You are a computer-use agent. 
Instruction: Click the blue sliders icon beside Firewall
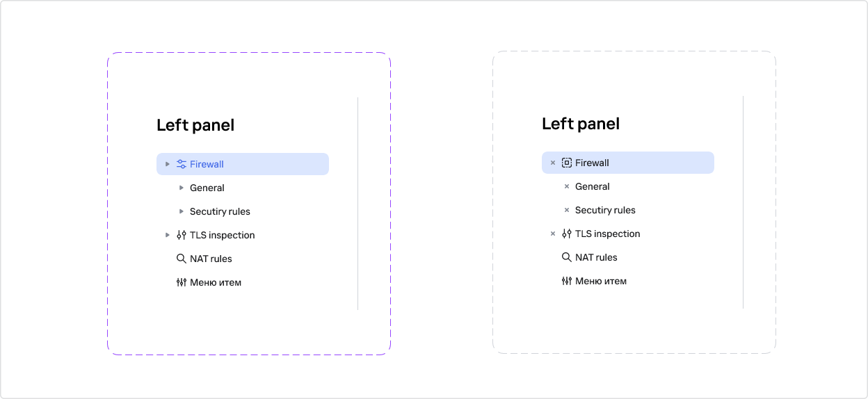pos(182,164)
